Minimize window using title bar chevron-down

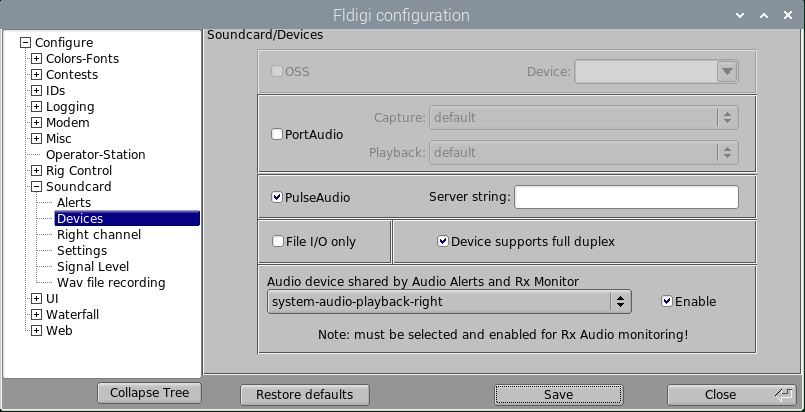point(740,15)
